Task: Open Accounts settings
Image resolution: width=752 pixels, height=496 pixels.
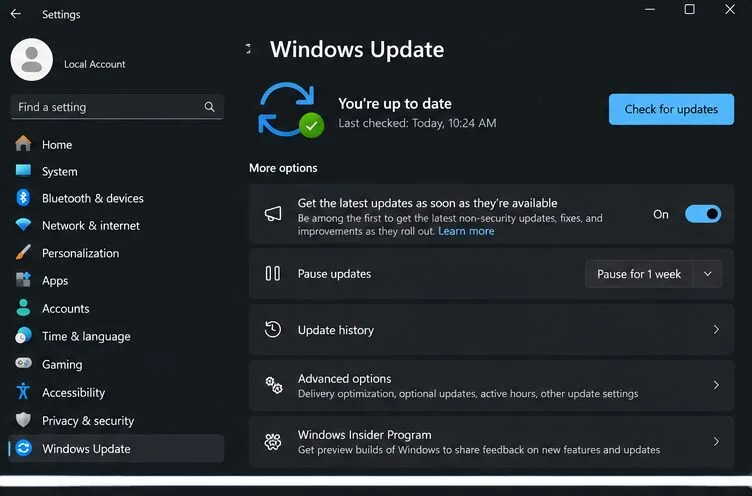Action: 116,308
